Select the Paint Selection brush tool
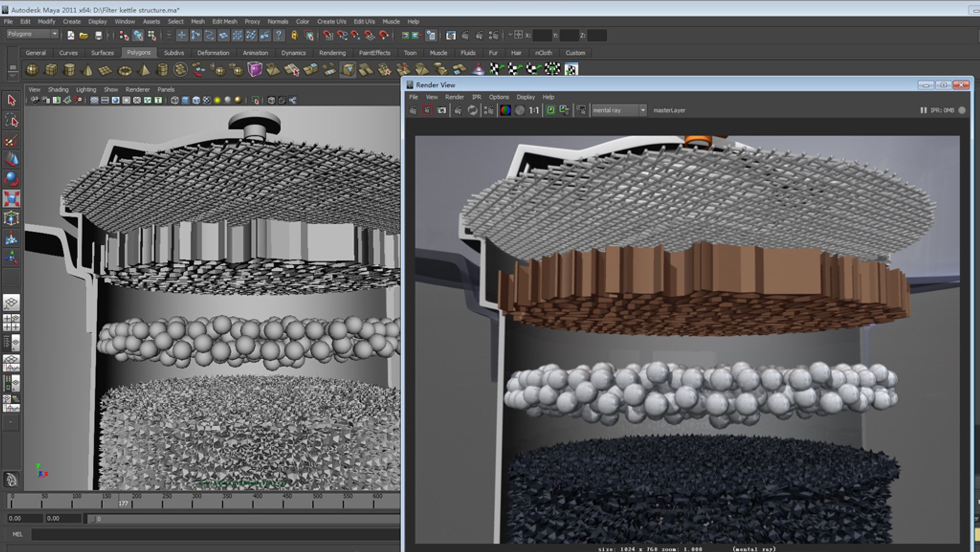Viewport: 980px width, 552px height. click(x=11, y=140)
